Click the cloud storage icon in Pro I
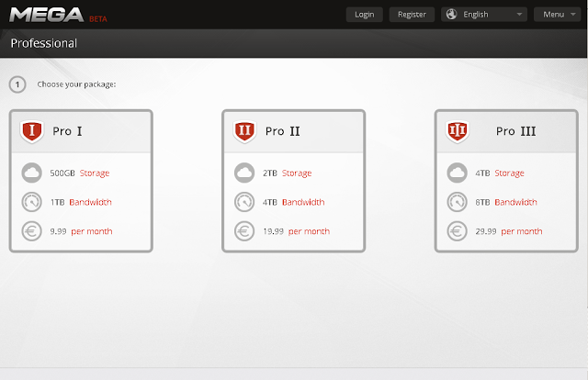588x380 pixels. 32,173
